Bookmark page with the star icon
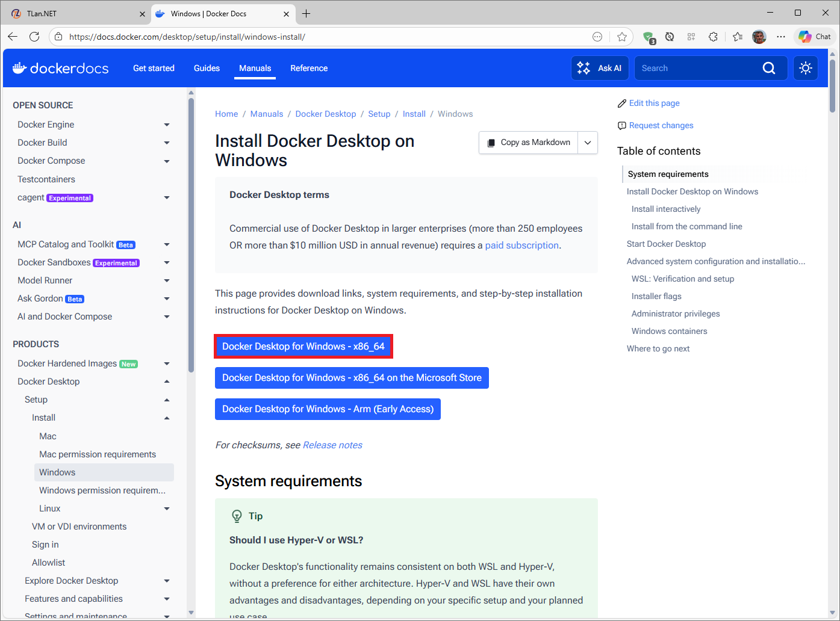The image size is (840, 621). click(x=622, y=37)
